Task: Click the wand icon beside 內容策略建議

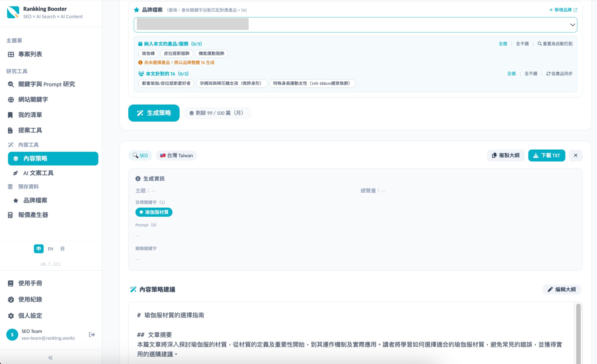Action: (133, 289)
